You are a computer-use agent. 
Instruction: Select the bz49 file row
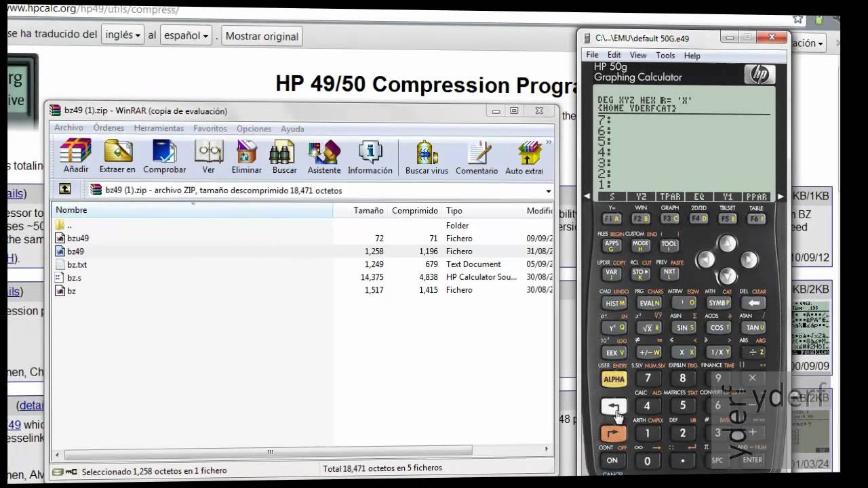coord(302,251)
